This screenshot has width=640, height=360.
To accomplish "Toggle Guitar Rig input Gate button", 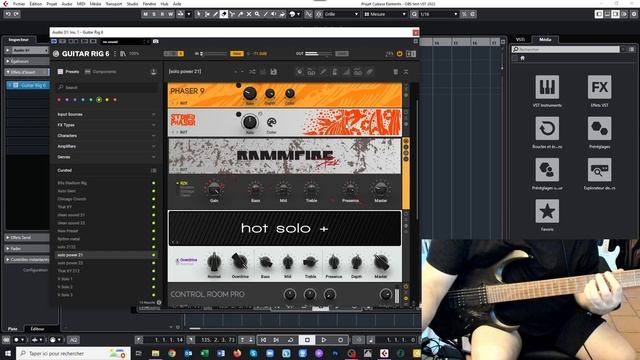I will tap(236, 53).
